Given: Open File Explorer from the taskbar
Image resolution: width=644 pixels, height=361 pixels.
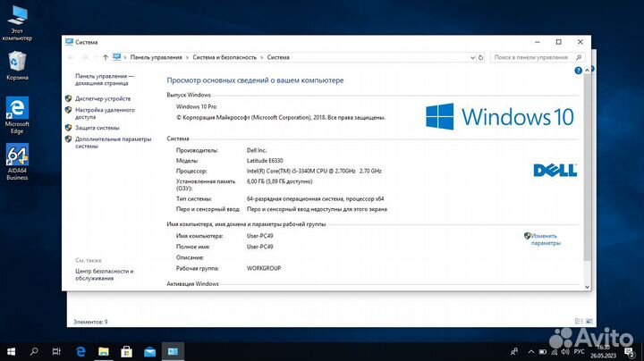Looking at the screenshot, I should pyautogui.click(x=104, y=351).
